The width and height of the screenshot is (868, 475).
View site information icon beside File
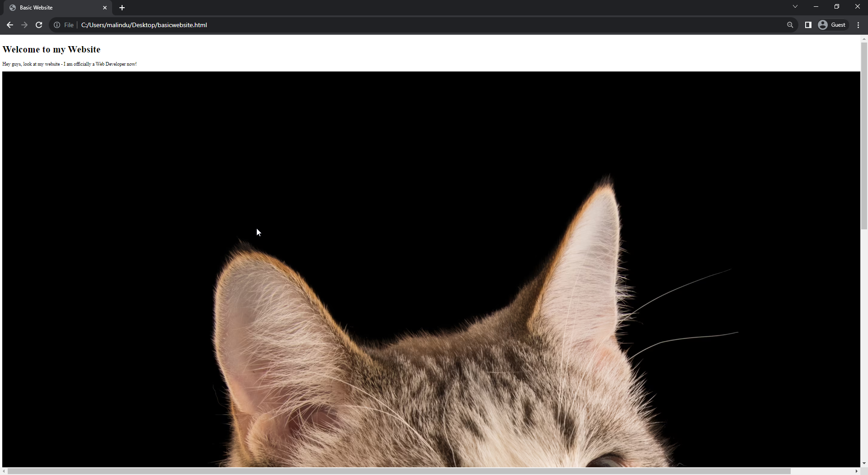tap(57, 25)
